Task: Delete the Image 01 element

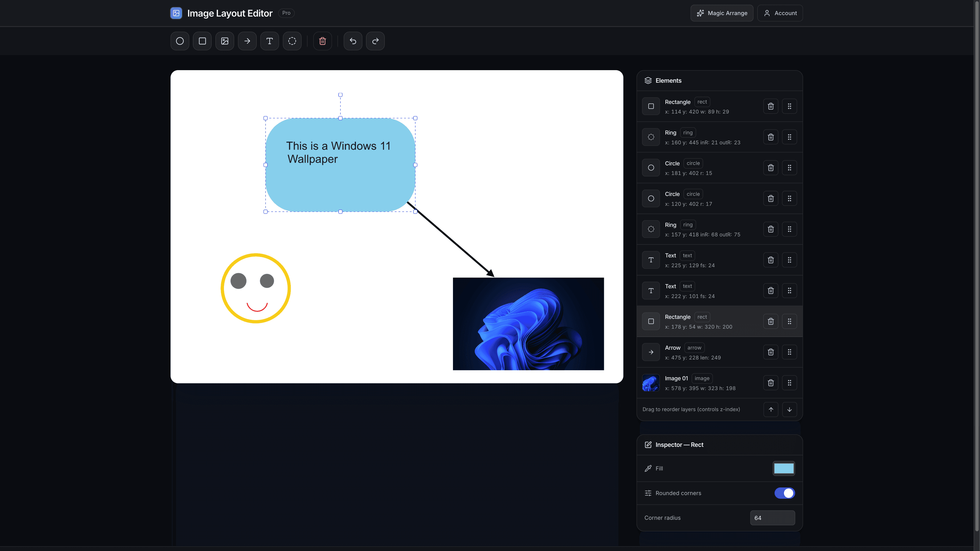Action: pyautogui.click(x=771, y=383)
